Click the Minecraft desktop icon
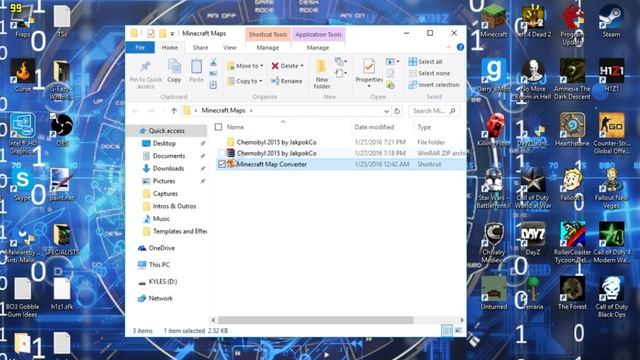Screen dimensions: 640x360 [x=493, y=21]
